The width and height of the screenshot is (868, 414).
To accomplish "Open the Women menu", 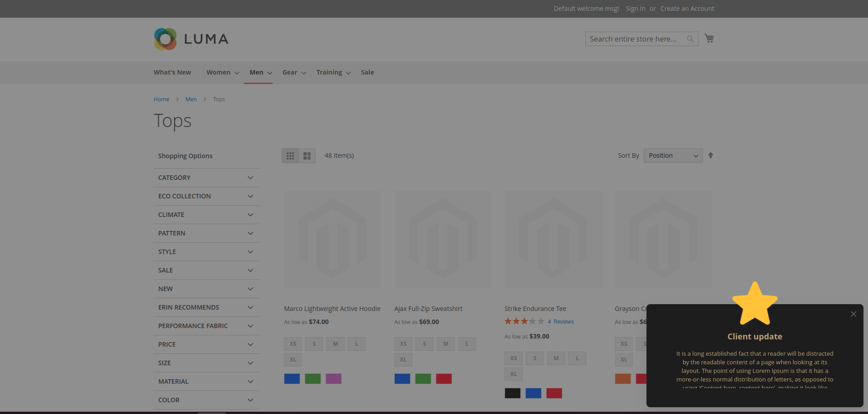I will coord(222,72).
